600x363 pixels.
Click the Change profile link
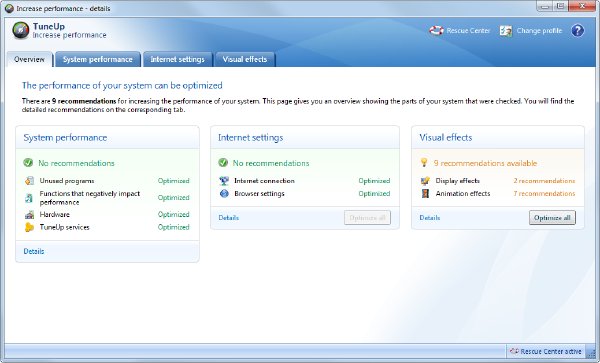pos(539,31)
